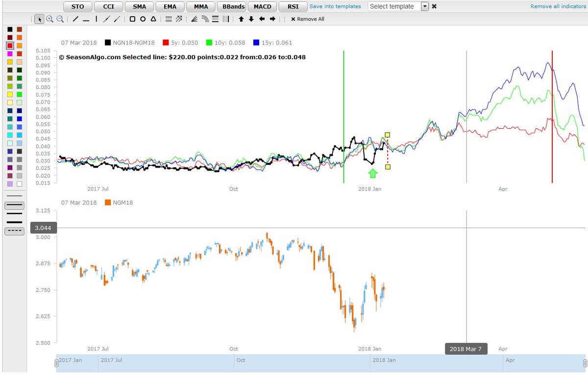Image resolution: width=588 pixels, height=375 pixels.
Task: Select the triangle drawing tool
Action: [153, 19]
